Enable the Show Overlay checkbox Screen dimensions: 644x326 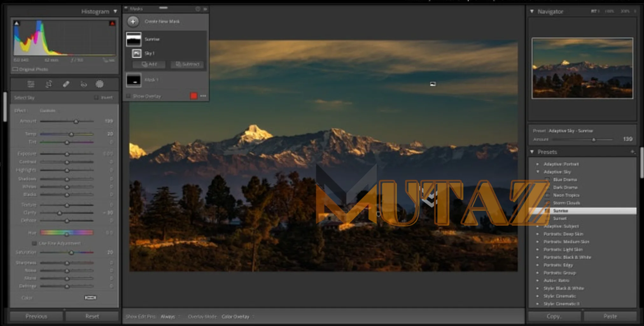pyautogui.click(x=129, y=96)
